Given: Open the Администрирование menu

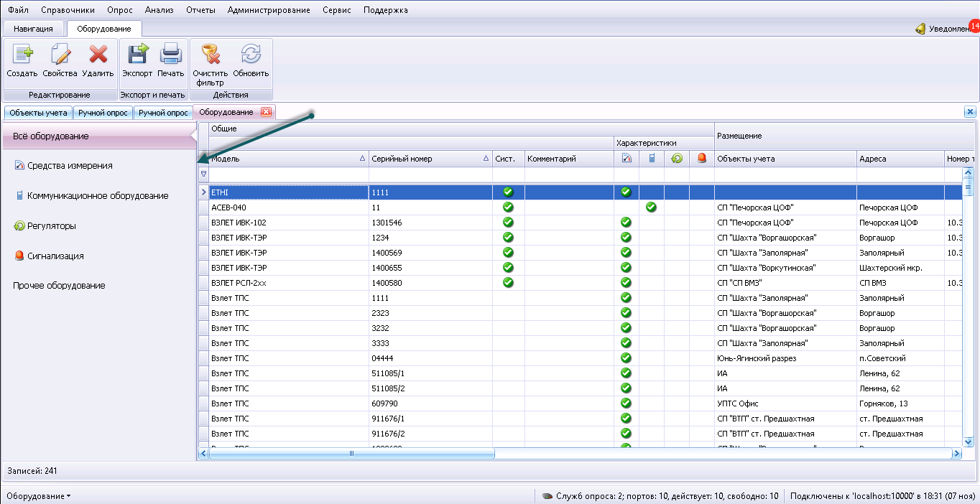Looking at the screenshot, I should click(269, 10).
